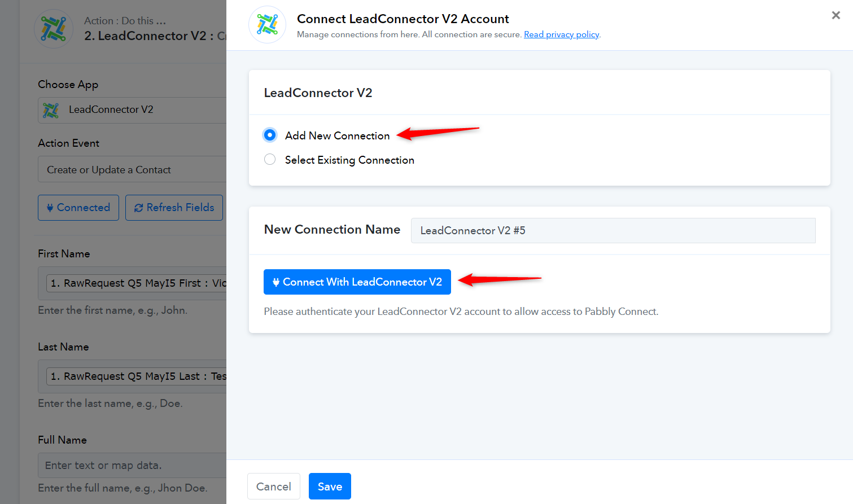Click the 'LeadConnector V2' section heading
The height and width of the screenshot is (504, 853).
coord(318,93)
